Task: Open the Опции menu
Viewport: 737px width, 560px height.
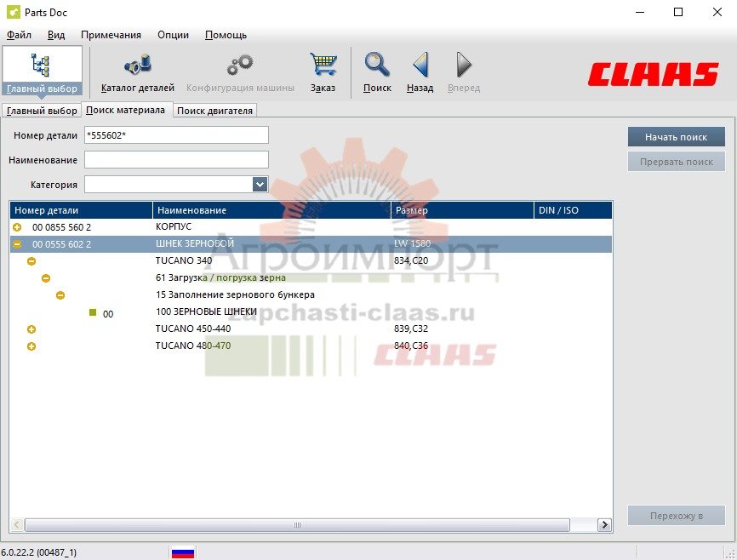Action: (x=173, y=35)
